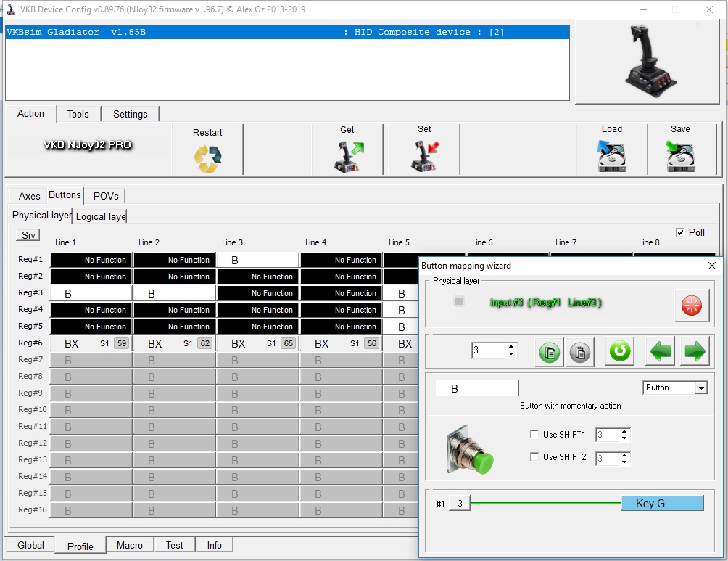Select Reg#5 Line 3 No Function cell
728x561 pixels.
pyautogui.click(x=257, y=327)
